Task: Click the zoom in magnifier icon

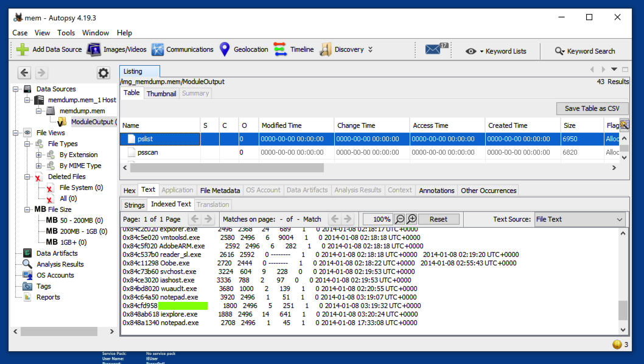Action: [412, 219]
